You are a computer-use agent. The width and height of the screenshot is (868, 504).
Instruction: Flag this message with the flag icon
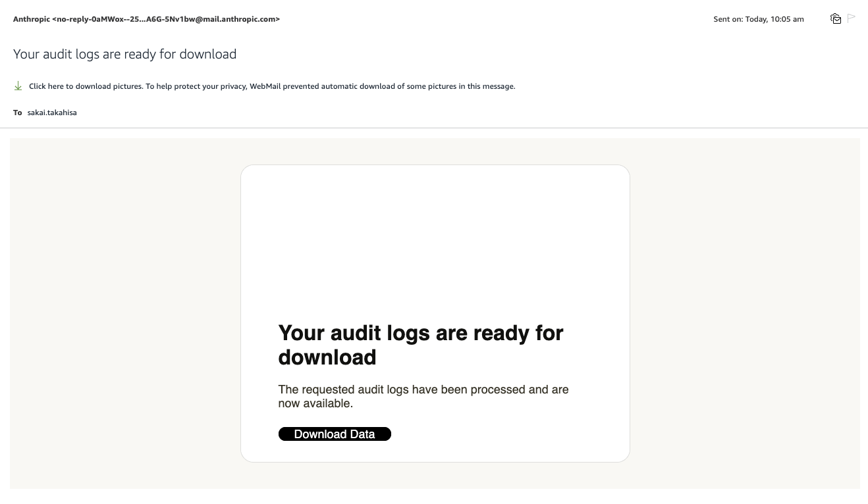[x=852, y=18]
